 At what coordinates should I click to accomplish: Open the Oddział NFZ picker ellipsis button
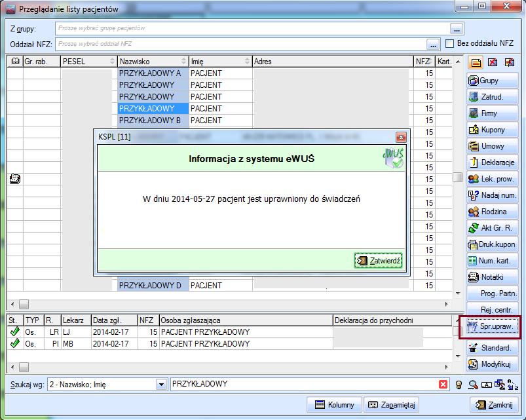tap(433, 44)
